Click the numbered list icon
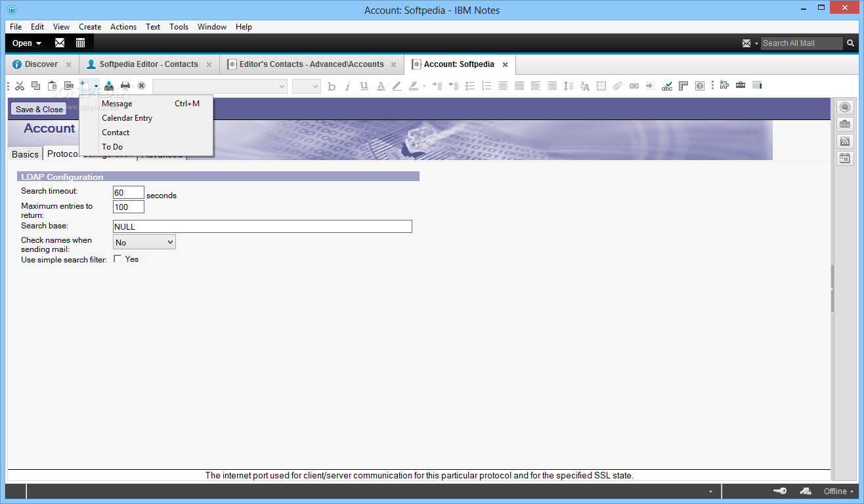The width and height of the screenshot is (864, 504). pos(486,86)
